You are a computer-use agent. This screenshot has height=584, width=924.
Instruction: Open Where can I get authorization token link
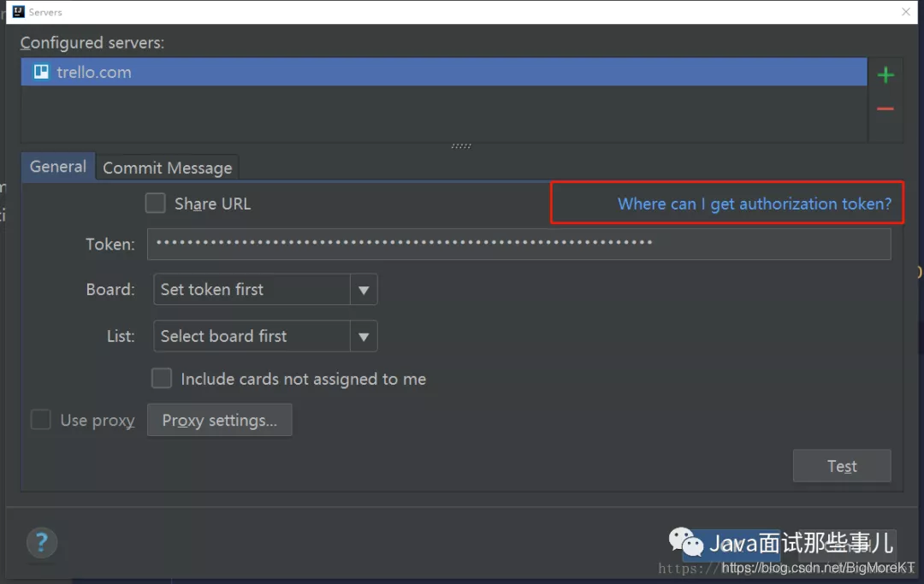755,204
